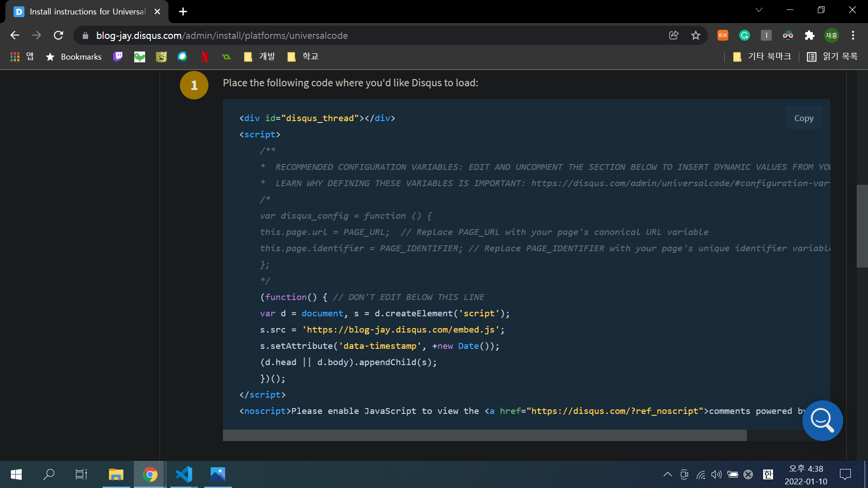Open the green mail bookmark icon
Screen dimensions: 868x488
[x=140, y=56]
